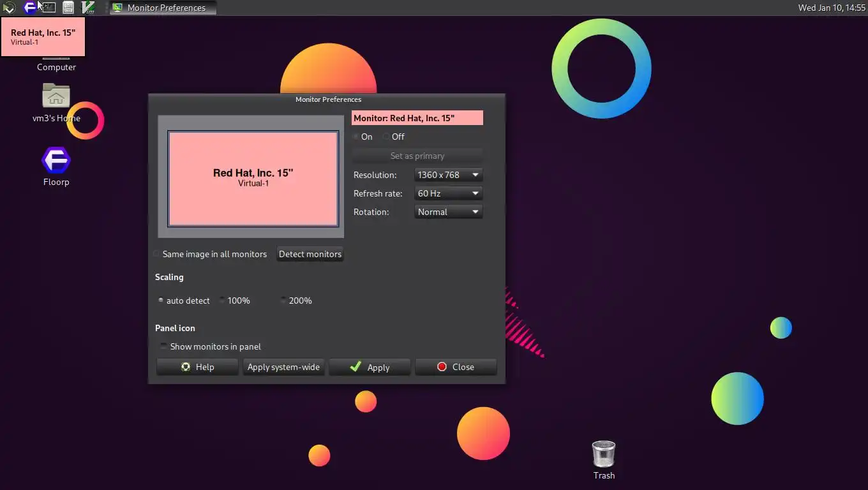Viewport: 868px width, 490px height.
Task: Open the Resolution dropdown
Action: pos(448,175)
